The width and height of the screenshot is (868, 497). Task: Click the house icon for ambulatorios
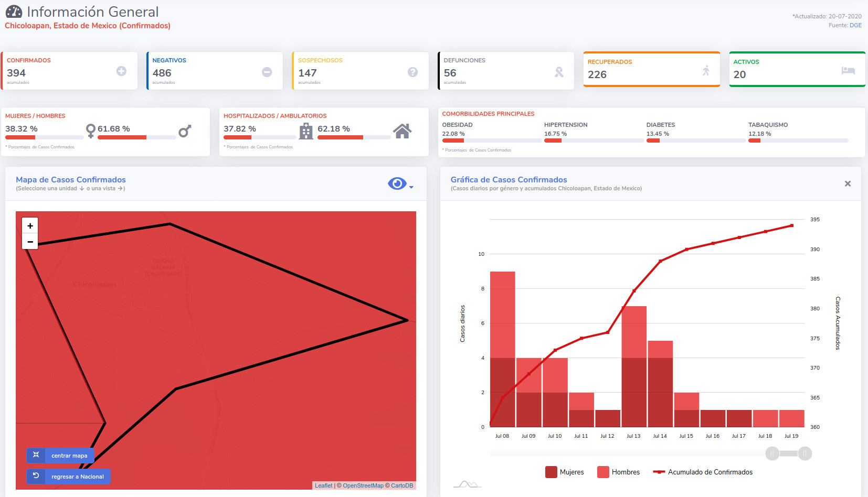(x=403, y=131)
